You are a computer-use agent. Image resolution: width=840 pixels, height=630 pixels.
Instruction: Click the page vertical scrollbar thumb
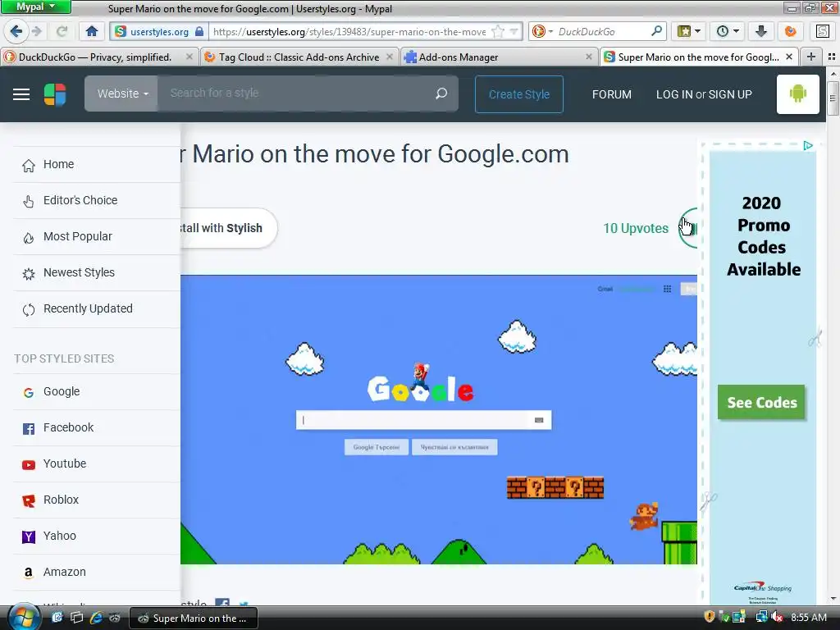pos(833,98)
